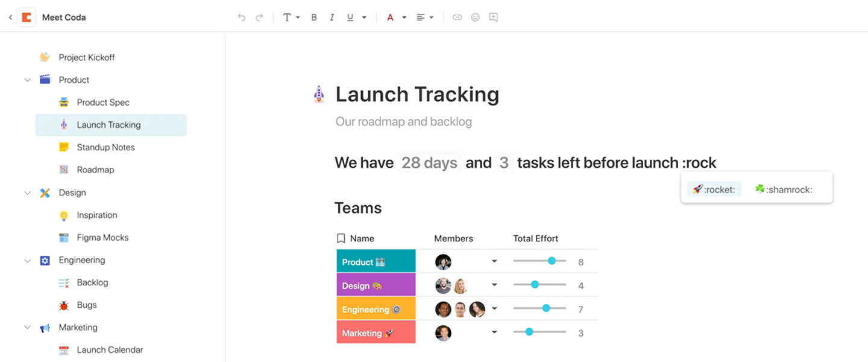Click the red Marketing team cell
Image resolution: width=868 pixels, height=362 pixels.
(376, 332)
